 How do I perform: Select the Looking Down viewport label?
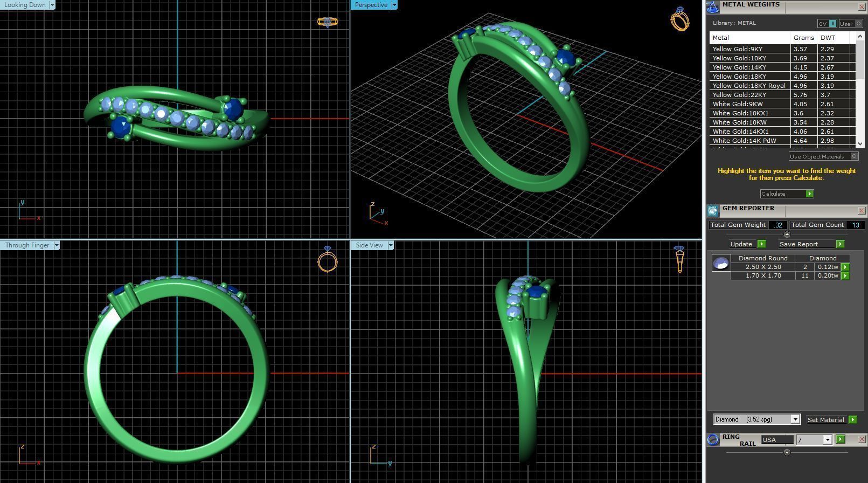[x=25, y=5]
